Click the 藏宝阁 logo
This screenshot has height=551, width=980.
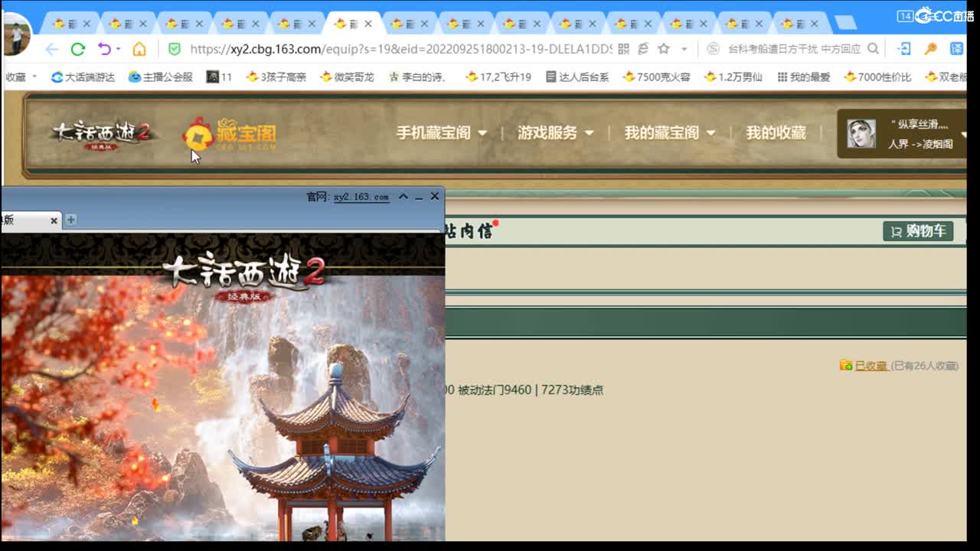[230, 135]
